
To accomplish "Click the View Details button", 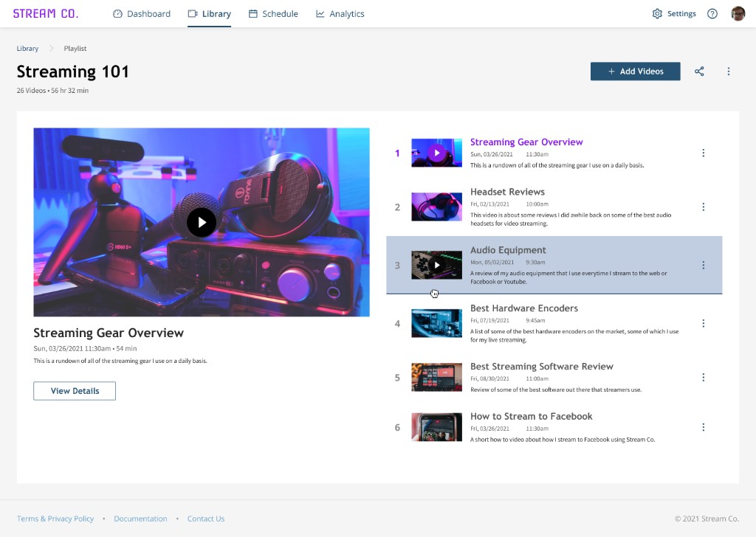I will [74, 391].
